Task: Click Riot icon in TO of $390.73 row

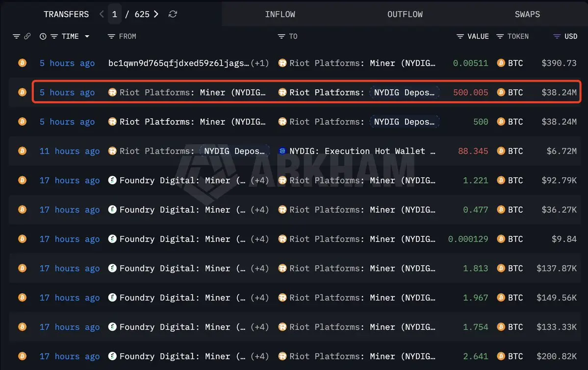Action: (x=282, y=63)
